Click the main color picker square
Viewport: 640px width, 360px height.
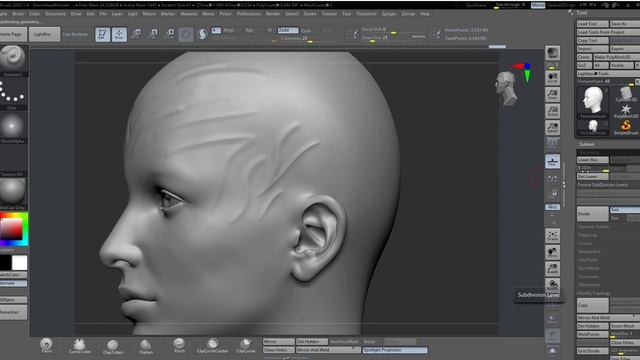[11, 229]
